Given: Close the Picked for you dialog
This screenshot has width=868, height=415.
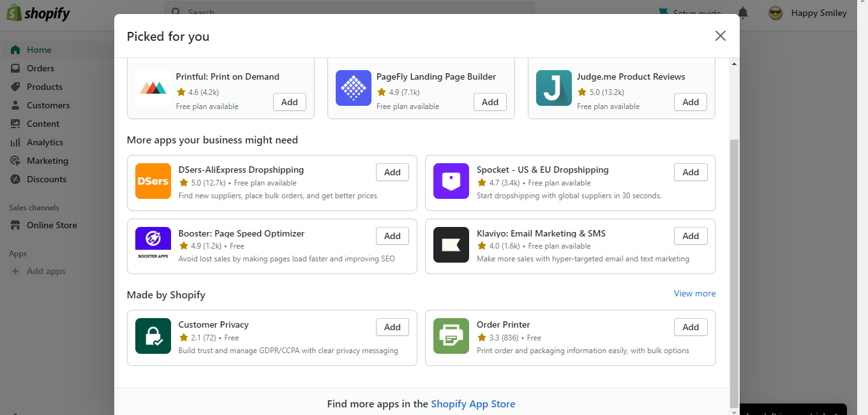Looking at the screenshot, I should tap(721, 36).
